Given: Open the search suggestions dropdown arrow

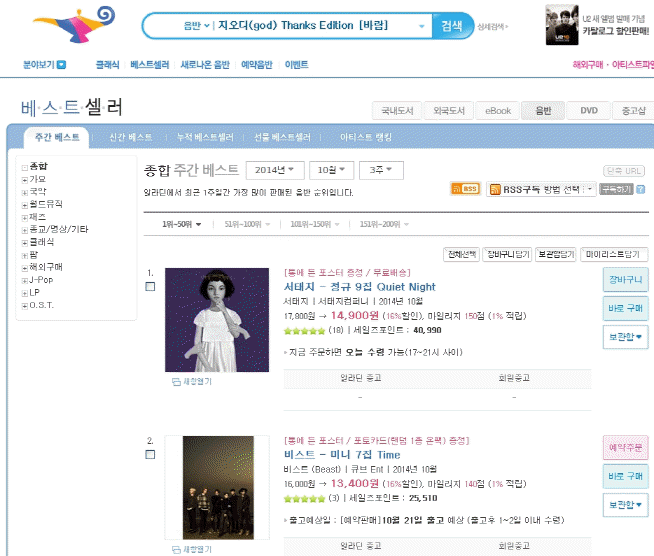Looking at the screenshot, I should pyautogui.click(x=422, y=26).
